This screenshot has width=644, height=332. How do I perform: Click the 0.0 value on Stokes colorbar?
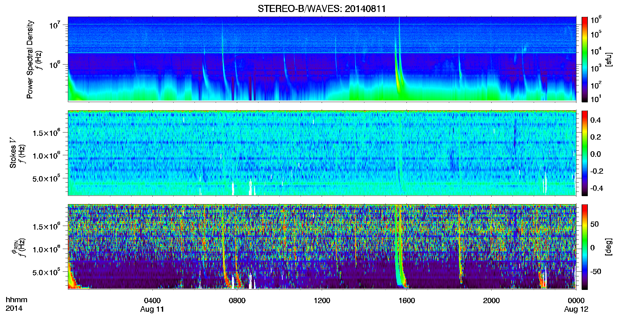pos(595,154)
